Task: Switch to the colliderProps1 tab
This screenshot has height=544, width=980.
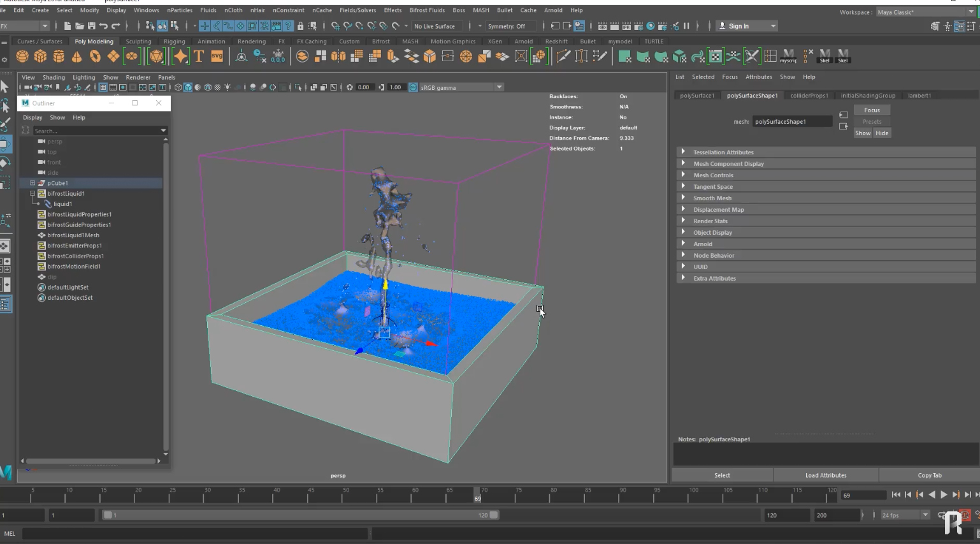Action: coord(809,96)
